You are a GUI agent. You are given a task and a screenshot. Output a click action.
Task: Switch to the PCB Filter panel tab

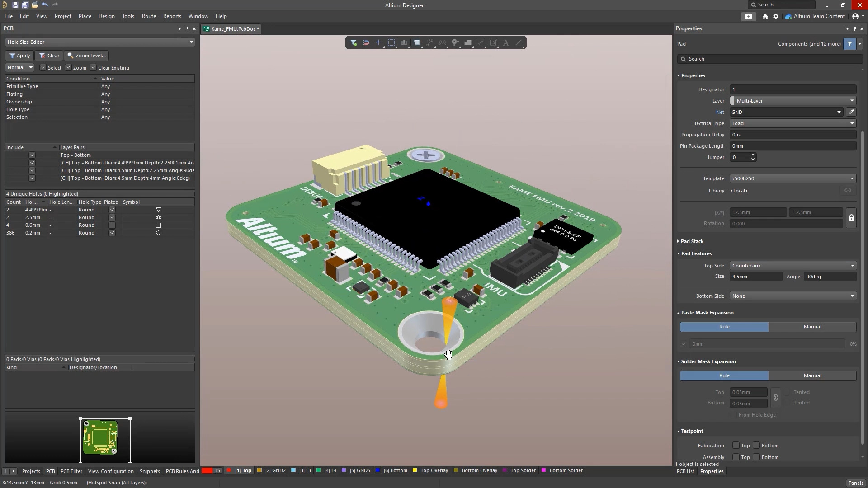click(71, 471)
